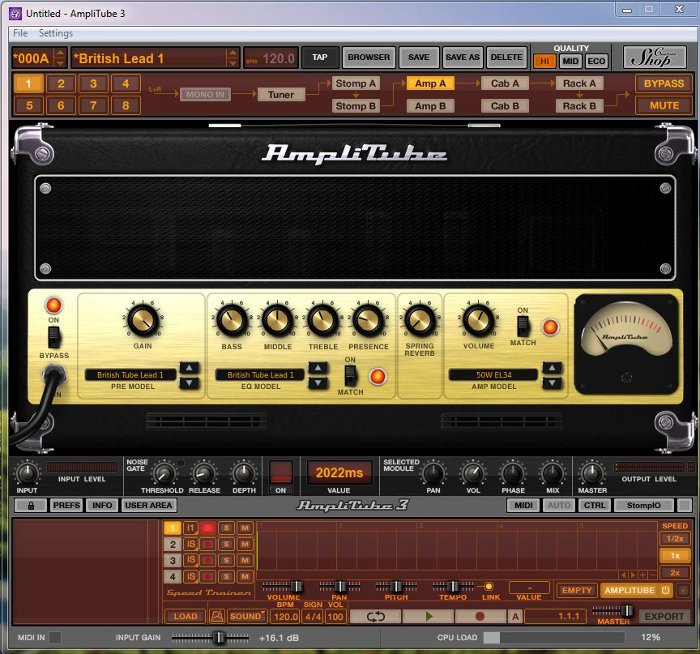Image resolution: width=700 pixels, height=654 pixels.
Task: Click EQ MODEL up arrow
Action: tap(318, 368)
